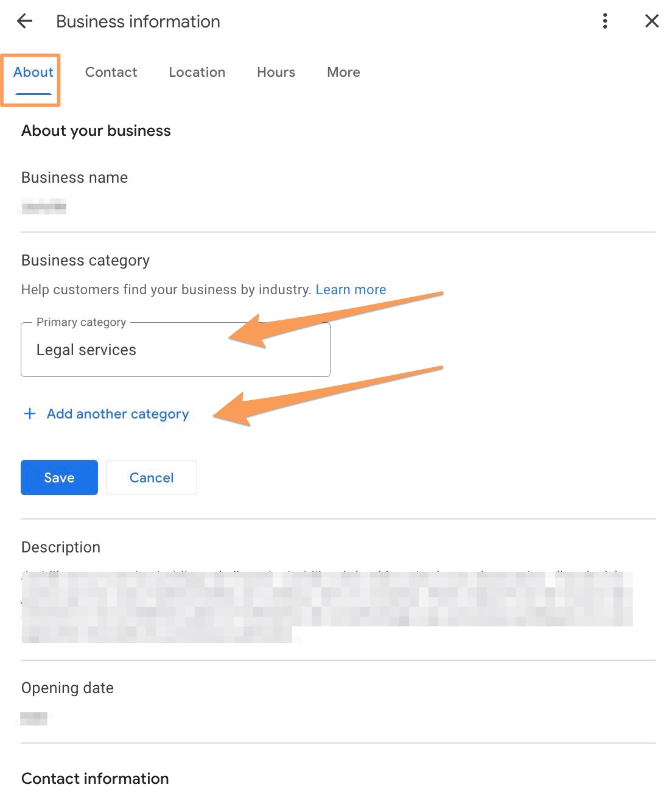Go back using the left arrow icon
Screen dimensions: 672x793
click(x=24, y=21)
